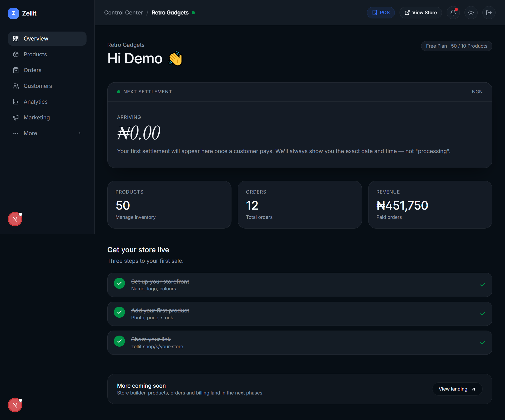Click green check circle for first product
Screen dimensions: 505x420
click(119, 312)
